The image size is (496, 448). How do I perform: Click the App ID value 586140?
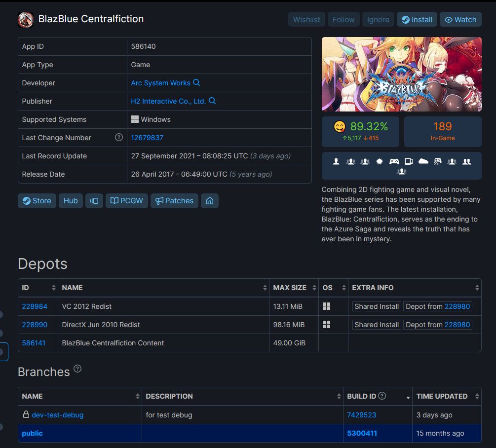coord(143,46)
